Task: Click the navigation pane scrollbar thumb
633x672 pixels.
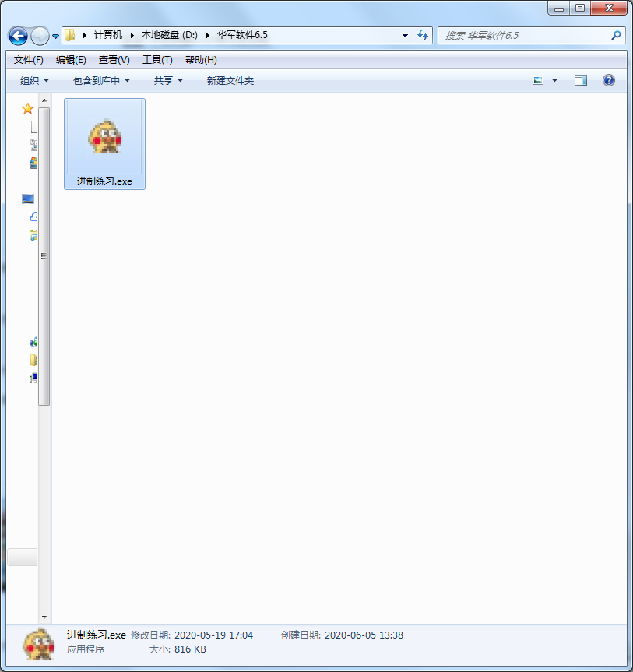Action: [44, 256]
